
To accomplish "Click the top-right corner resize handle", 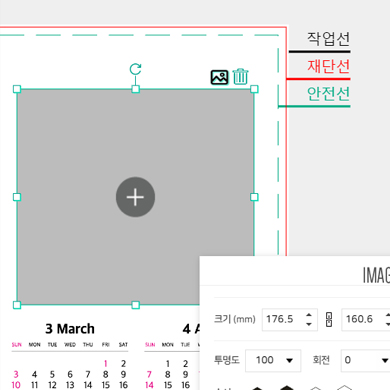I will 254,89.
